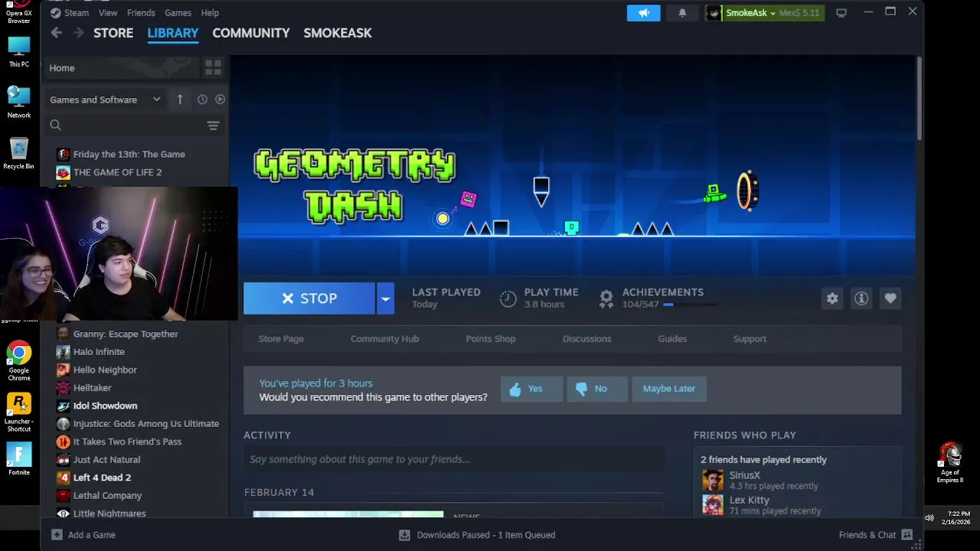Click Lex Kitty friend avatar
Screen dimensions: 980x551
[713, 505]
